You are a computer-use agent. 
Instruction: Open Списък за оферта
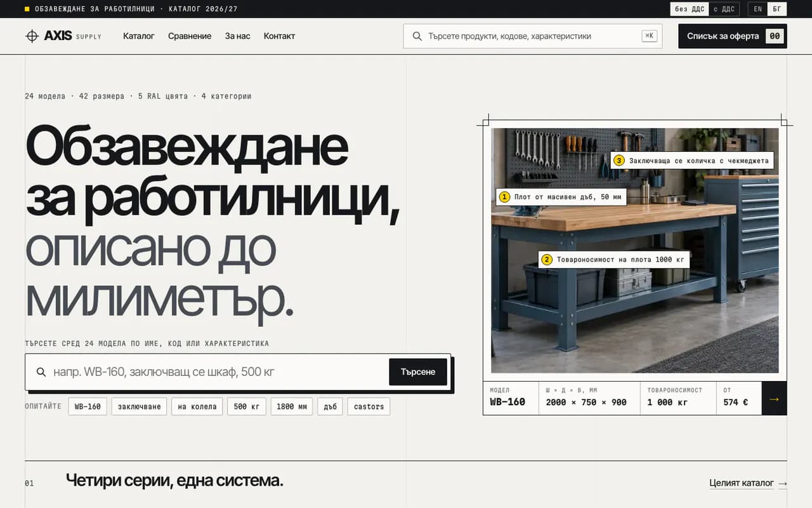pyautogui.click(x=733, y=36)
